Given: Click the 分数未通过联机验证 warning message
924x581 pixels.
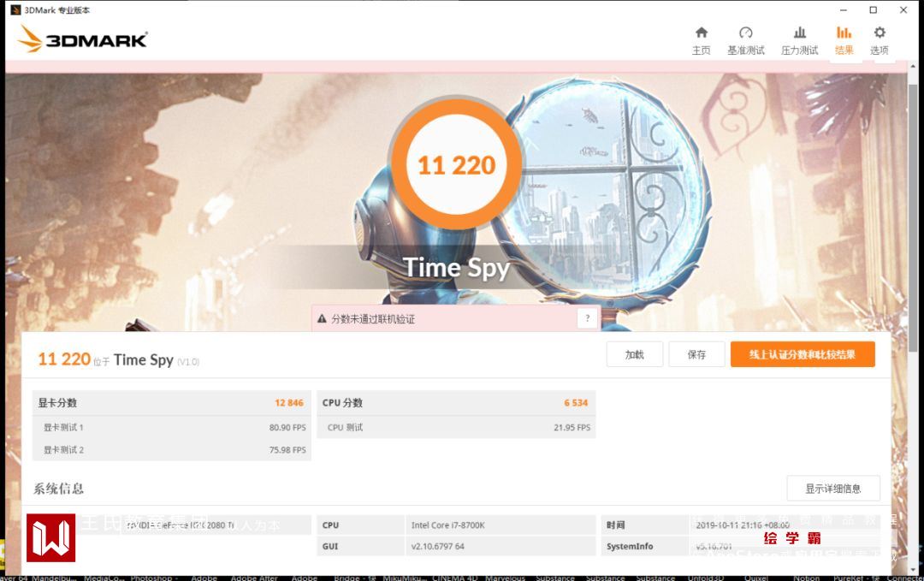Looking at the screenshot, I should (373, 319).
